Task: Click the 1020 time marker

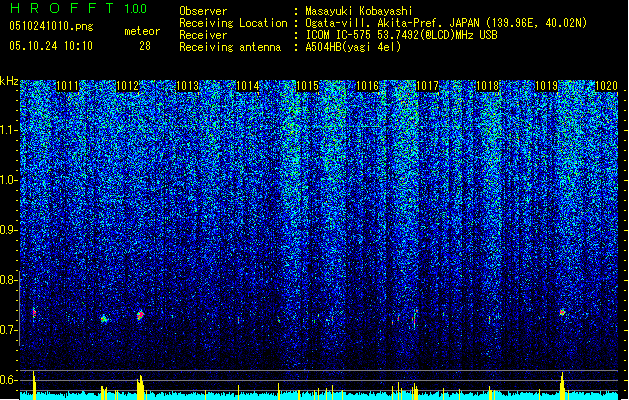Action: coord(607,86)
